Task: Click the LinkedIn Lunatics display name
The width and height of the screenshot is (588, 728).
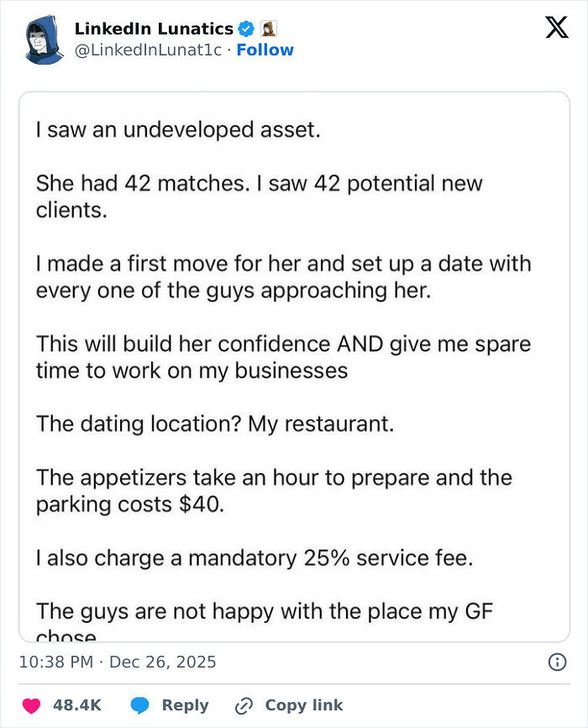Action: coord(152,28)
